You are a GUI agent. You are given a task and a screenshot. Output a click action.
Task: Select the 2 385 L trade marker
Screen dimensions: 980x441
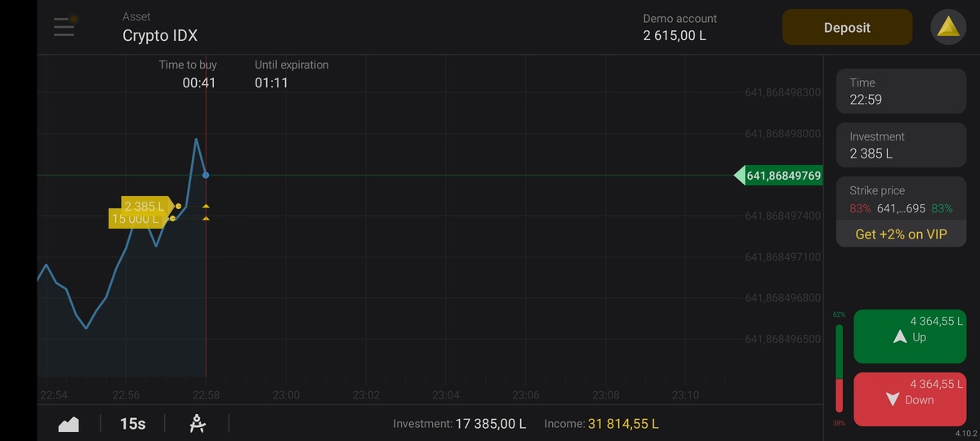pos(146,207)
